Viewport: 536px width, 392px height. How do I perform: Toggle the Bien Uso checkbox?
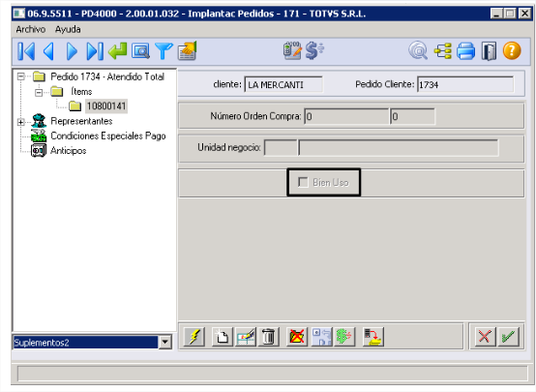(x=303, y=182)
